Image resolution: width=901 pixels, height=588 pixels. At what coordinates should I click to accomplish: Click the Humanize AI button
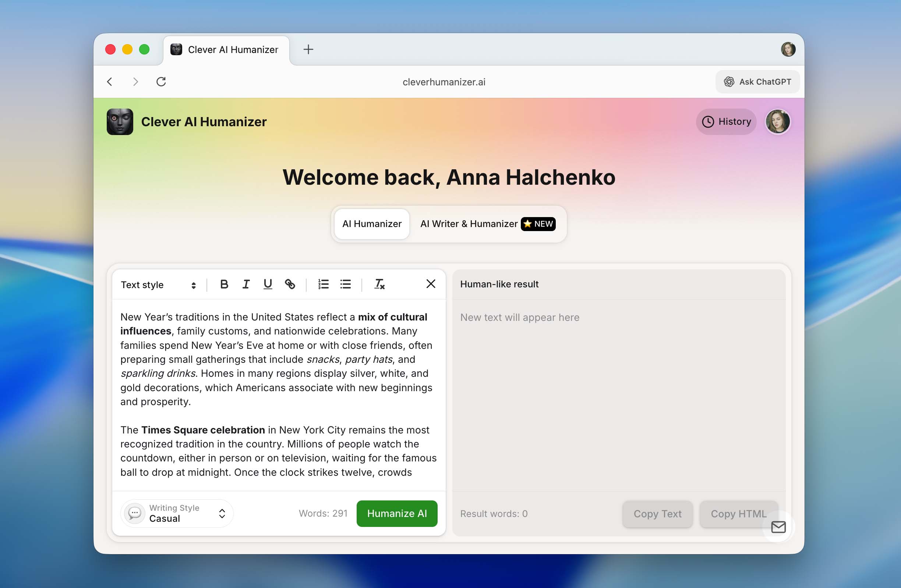click(x=397, y=513)
